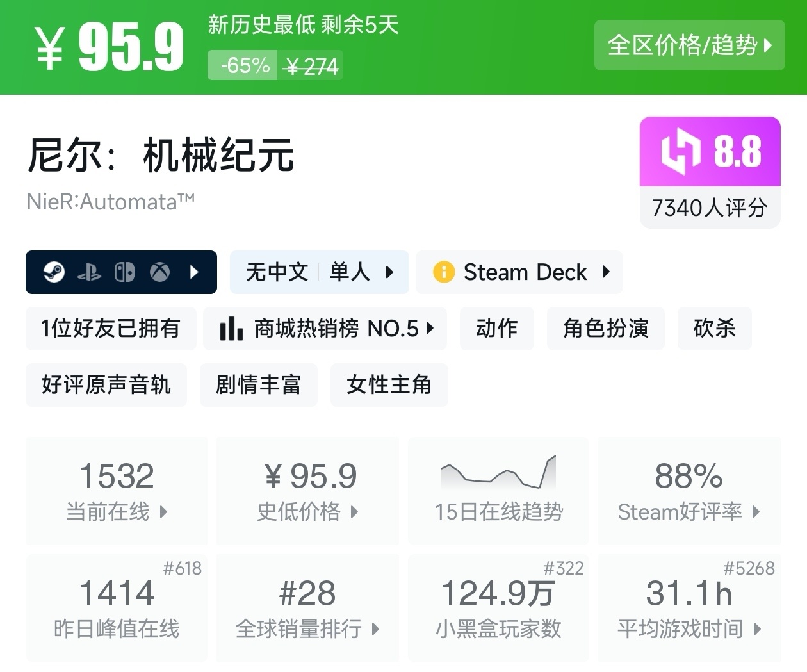Viewport: 807px width, 672px height.
Task: Open 商城热销榜 NO.5 ranking
Action: point(325,328)
